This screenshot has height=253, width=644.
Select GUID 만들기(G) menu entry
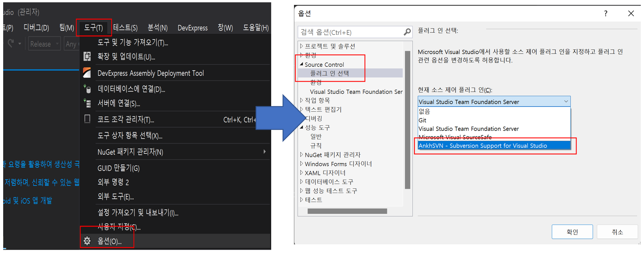coord(175,168)
